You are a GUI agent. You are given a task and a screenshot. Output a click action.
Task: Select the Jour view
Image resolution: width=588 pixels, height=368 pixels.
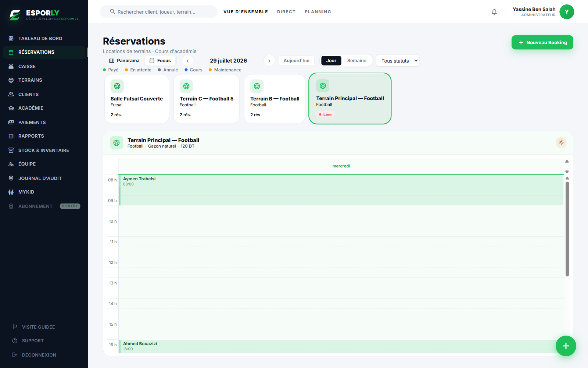point(331,61)
